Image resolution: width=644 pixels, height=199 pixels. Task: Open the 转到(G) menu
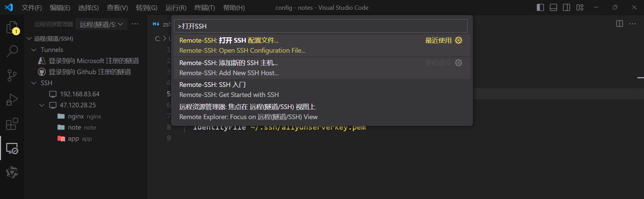tap(147, 7)
